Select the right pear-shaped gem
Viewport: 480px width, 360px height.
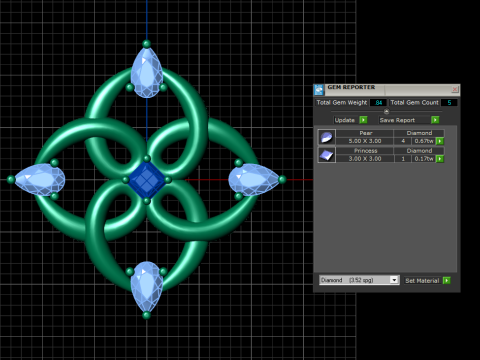[254, 180]
